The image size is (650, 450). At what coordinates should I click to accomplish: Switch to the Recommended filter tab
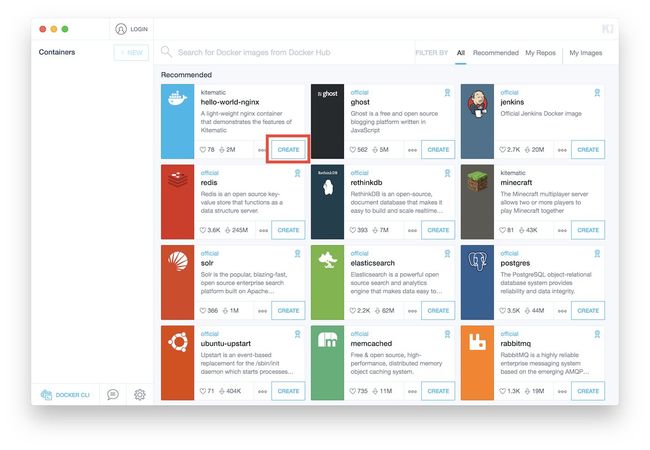495,53
